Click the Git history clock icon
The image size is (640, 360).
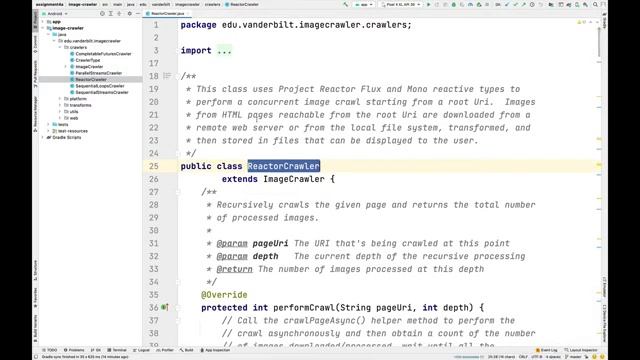[x=532, y=4]
